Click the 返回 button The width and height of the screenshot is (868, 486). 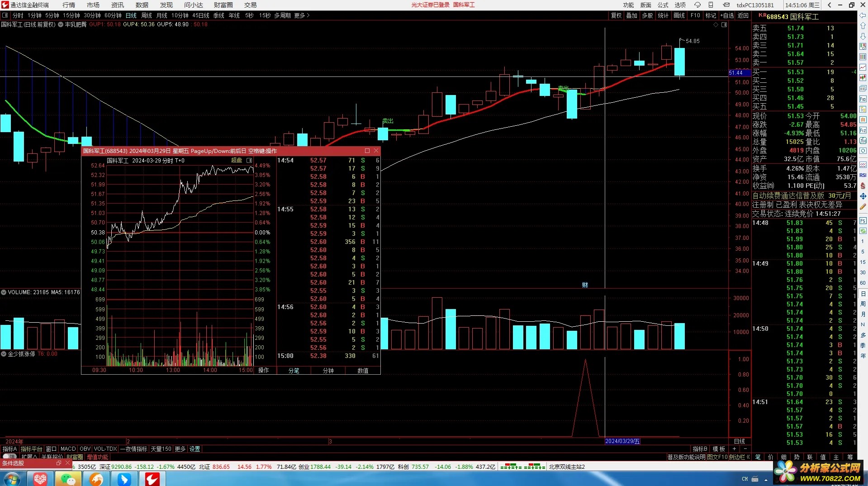click(743, 15)
